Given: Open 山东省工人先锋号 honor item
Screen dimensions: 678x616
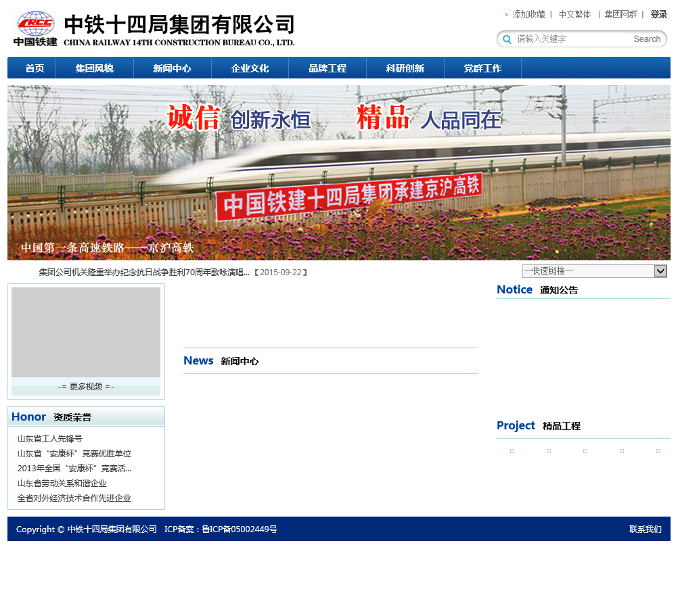Looking at the screenshot, I should [x=49, y=439].
